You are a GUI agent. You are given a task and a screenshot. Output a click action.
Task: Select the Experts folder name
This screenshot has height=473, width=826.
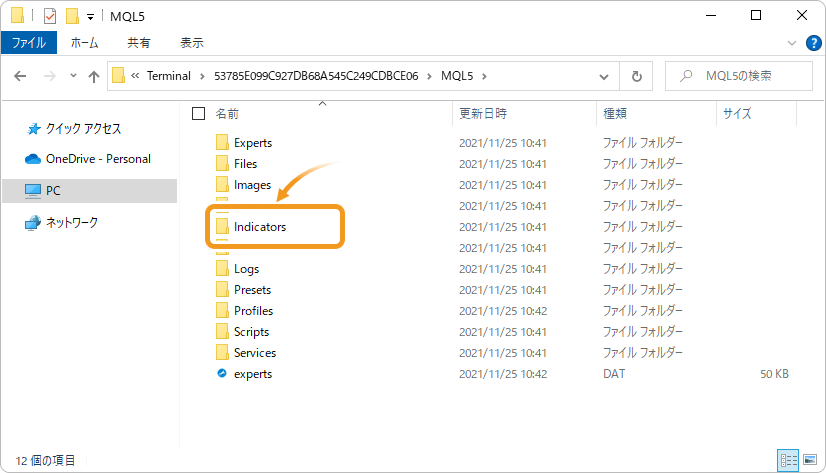click(x=253, y=143)
